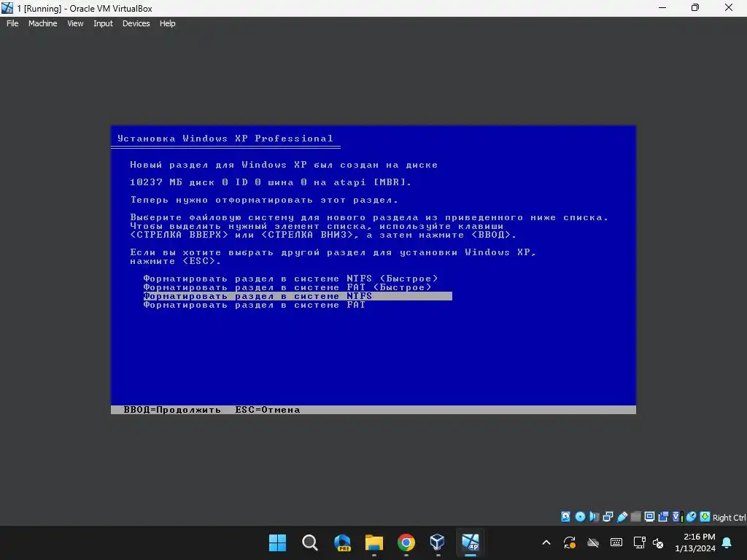Open the Windows Start menu
This screenshot has width=747, height=560.
point(278,542)
